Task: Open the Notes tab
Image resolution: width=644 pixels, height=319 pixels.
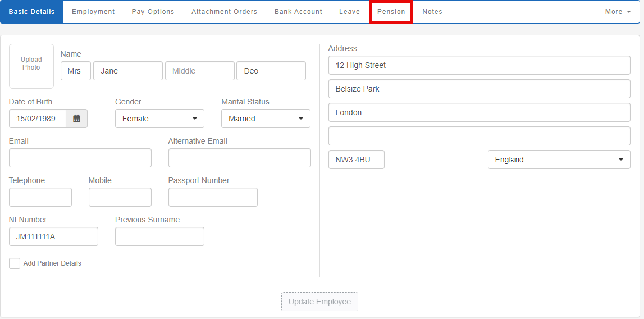Action: coord(432,12)
